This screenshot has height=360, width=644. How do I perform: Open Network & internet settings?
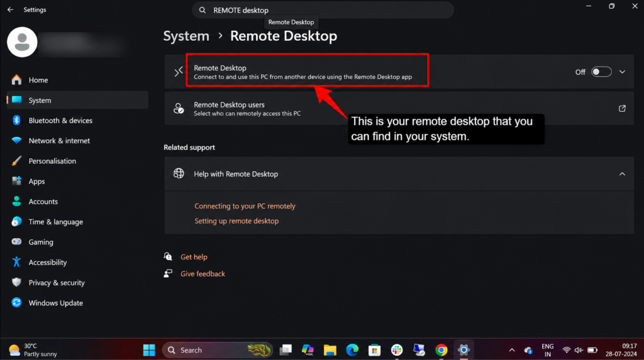(x=77, y=141)
